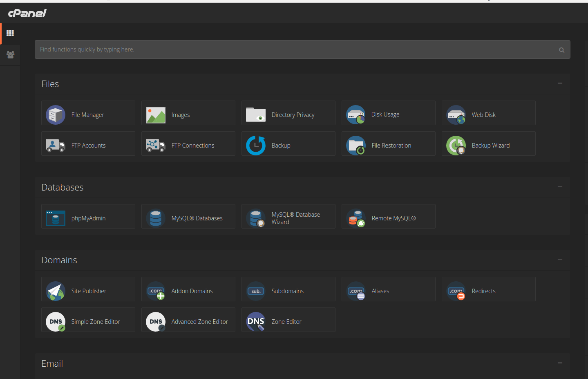Open the File Restoration icon
Viewport: 588px width, 379px height.
356,146
